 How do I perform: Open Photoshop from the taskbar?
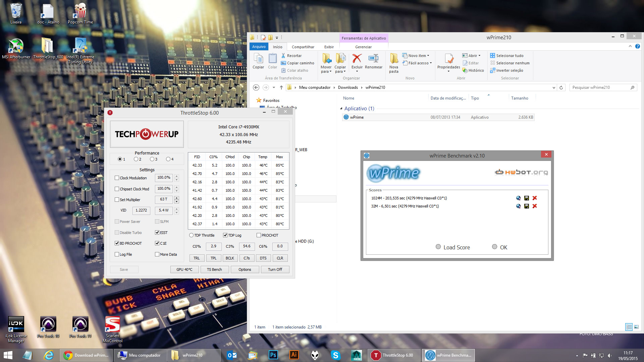273,355
